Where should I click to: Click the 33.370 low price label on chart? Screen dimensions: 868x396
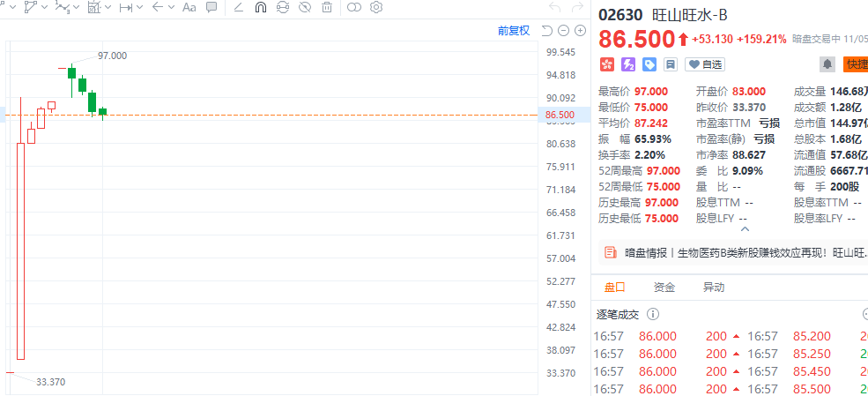[51, 382]
